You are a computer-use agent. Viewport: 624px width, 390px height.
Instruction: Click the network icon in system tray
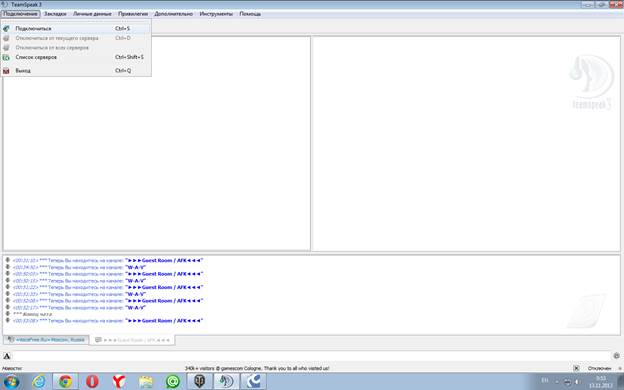point(567,382)
